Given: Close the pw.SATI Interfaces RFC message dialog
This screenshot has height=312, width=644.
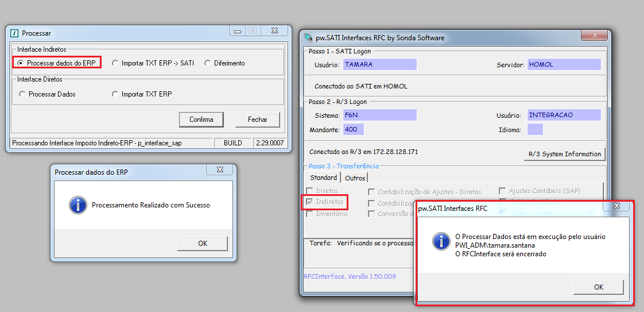Looking at the screenshot, I should (x=616, y=206).
